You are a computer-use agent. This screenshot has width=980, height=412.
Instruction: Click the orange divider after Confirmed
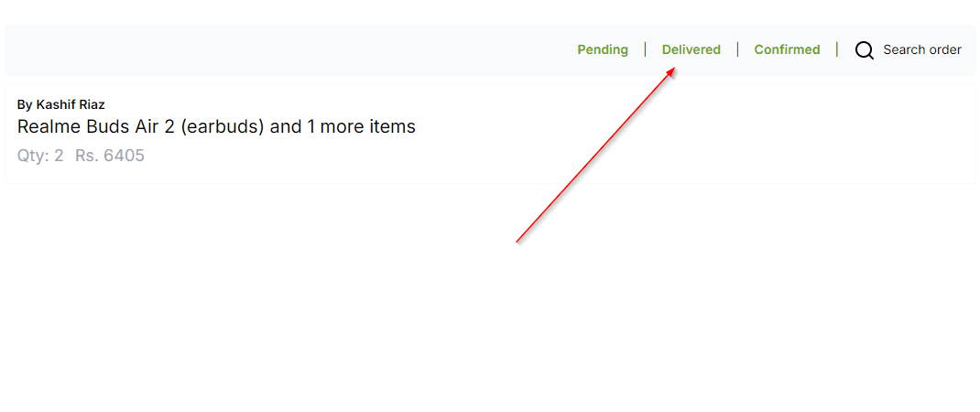pos(837,49)
